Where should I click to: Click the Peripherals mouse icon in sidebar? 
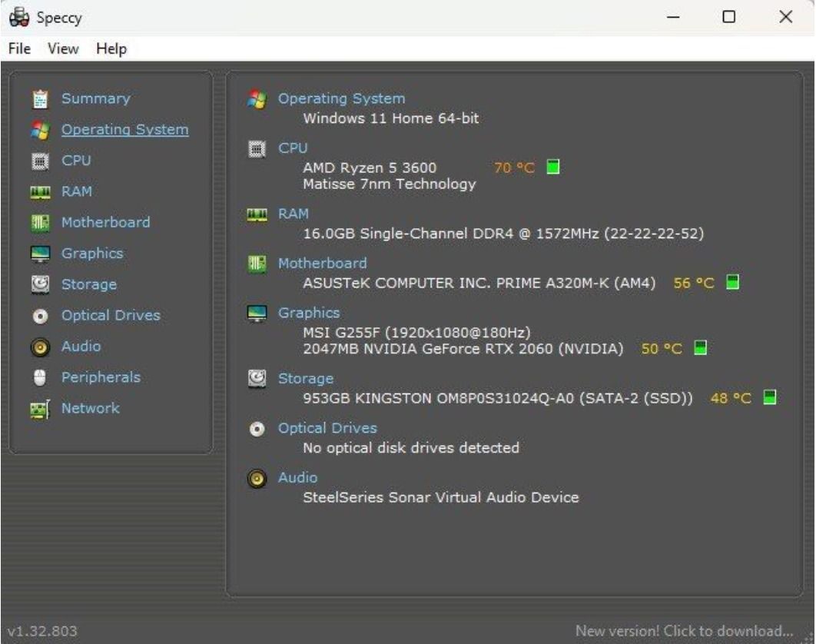[x=40, y=378]
